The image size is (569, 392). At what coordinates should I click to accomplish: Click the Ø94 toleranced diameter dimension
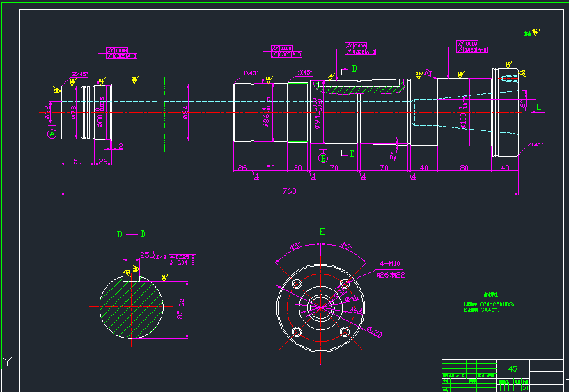317,113
